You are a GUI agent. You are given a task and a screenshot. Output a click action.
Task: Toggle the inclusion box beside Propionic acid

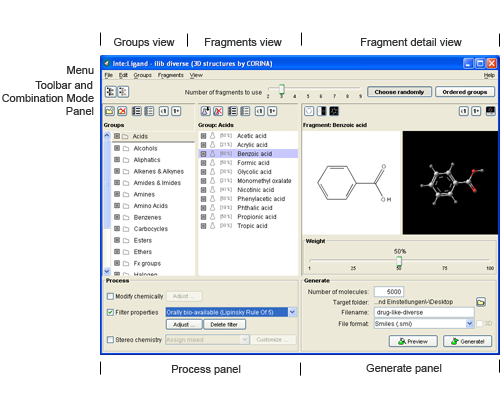click(x=203, y=217)
